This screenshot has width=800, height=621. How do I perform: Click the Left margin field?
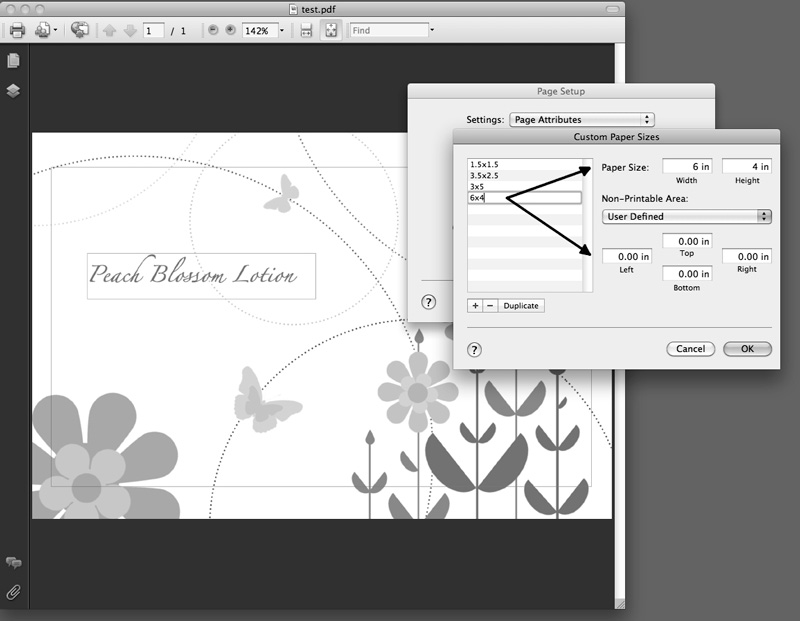tap(627, 257)
